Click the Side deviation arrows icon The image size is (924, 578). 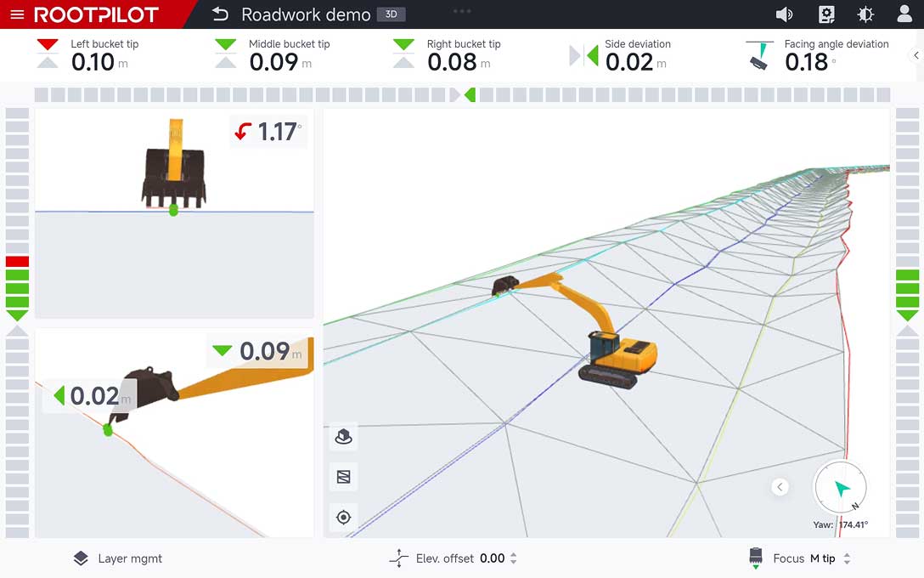[x=584, y=56]
